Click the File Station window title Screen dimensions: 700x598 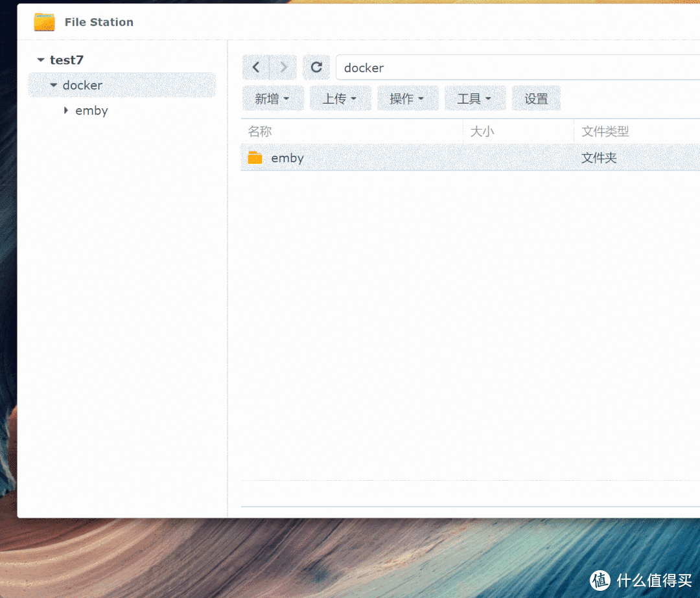click(99, 22)
